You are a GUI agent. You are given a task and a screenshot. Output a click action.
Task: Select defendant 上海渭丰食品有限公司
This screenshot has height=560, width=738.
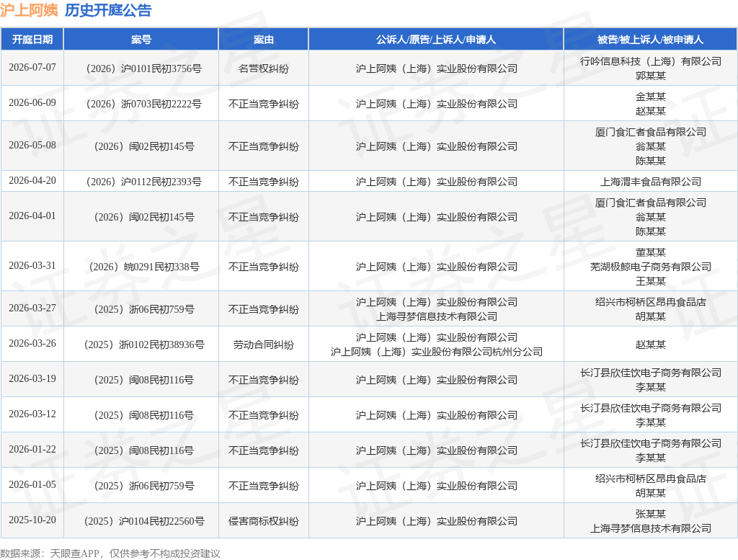point(651,182)
